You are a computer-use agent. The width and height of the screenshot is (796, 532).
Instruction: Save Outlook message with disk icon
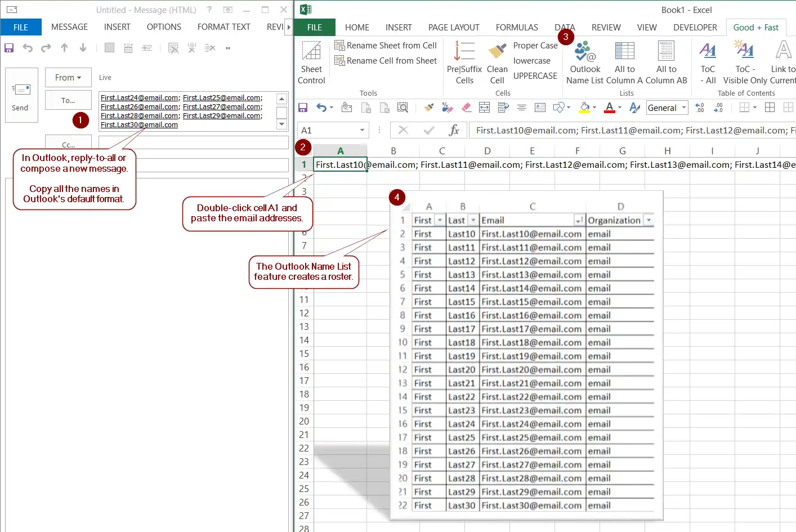(x=9, y=48)
